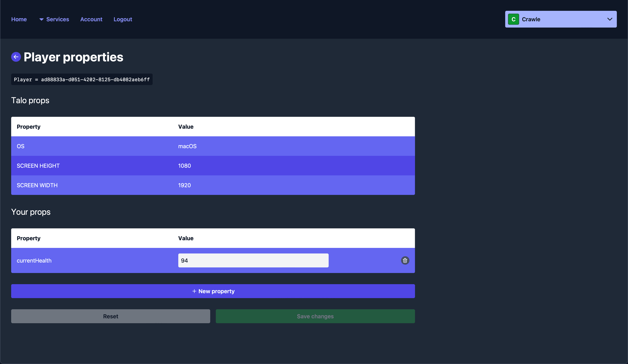Click the OS property cell
This screenshot has height=364, width=628.
click(21, 146)
